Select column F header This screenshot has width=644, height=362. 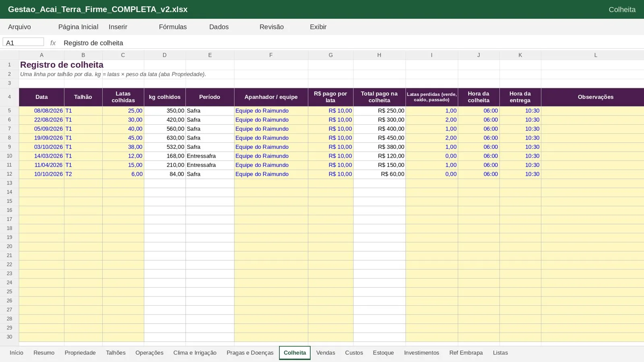pos(271,55)
